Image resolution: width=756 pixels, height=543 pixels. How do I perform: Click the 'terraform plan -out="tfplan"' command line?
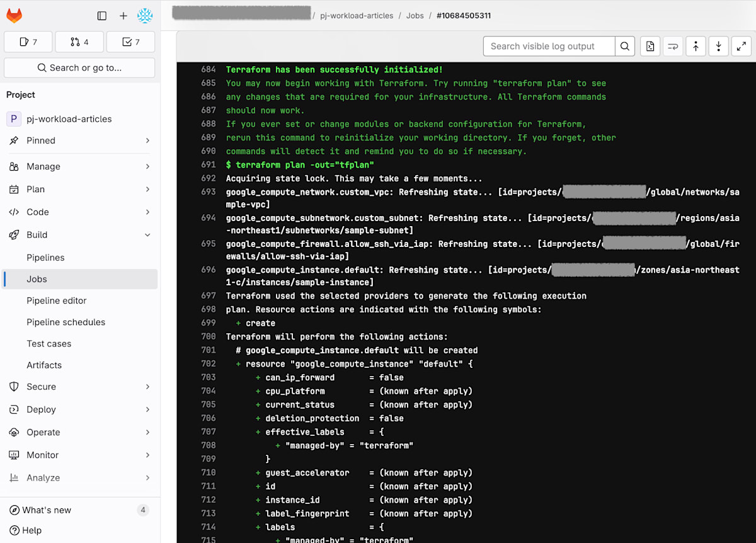click(x=300, y=164)
